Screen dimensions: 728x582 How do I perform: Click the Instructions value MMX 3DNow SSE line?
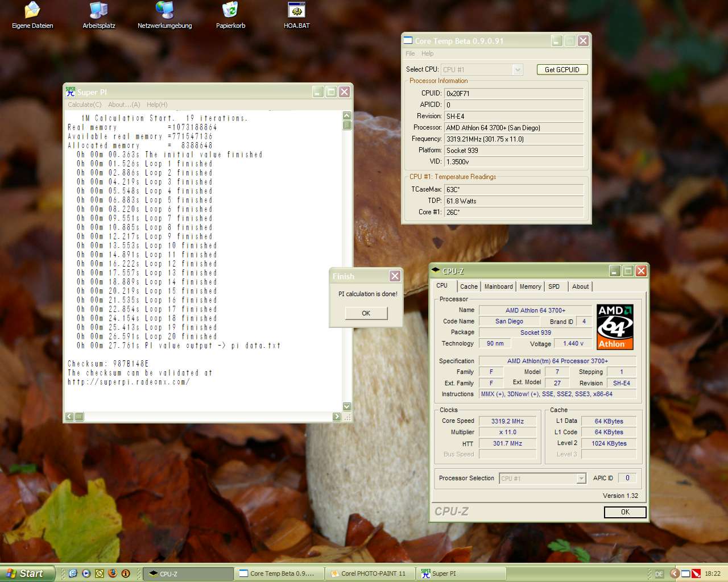[558, 394]
